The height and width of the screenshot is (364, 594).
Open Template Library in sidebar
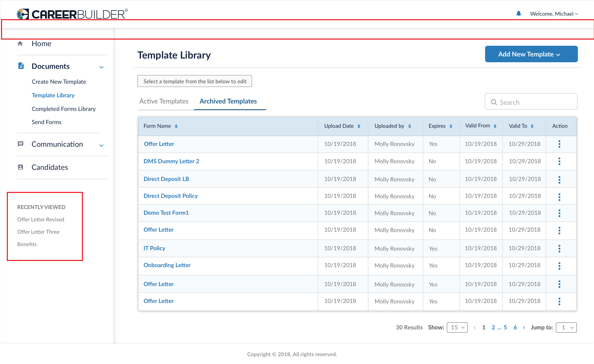coord(53,95)
